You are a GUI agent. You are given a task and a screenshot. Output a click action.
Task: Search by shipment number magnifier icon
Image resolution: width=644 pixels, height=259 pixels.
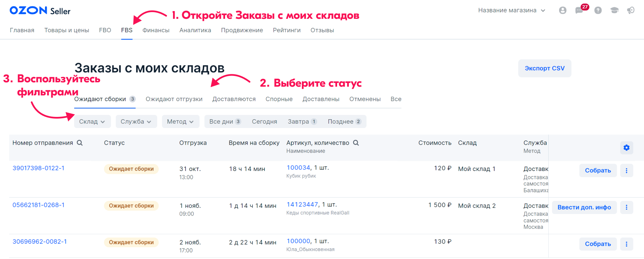[x=80, y=143]
